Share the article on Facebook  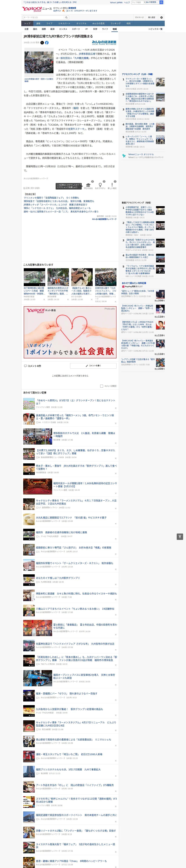(x=47, y=43)
